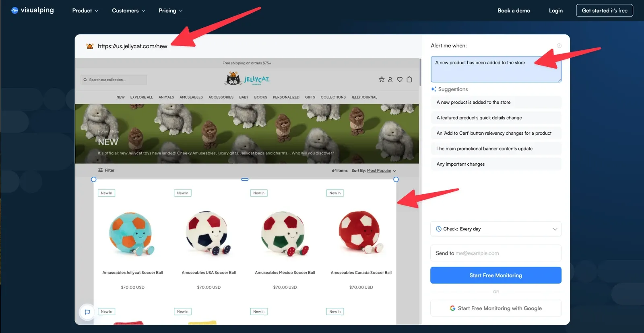The image size is (644, 333).
Task: Click Start Free Monitoring button
Action: tap(496, 275)
